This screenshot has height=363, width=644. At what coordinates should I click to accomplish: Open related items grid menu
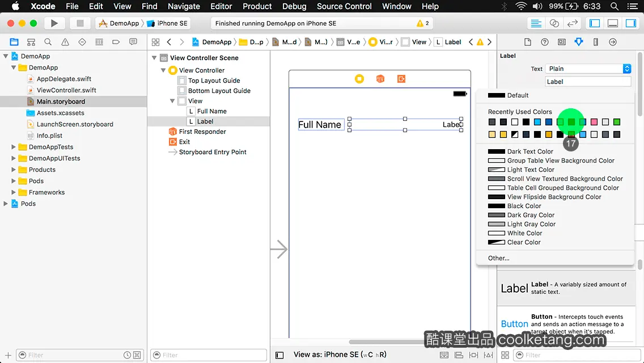point(156,42)
